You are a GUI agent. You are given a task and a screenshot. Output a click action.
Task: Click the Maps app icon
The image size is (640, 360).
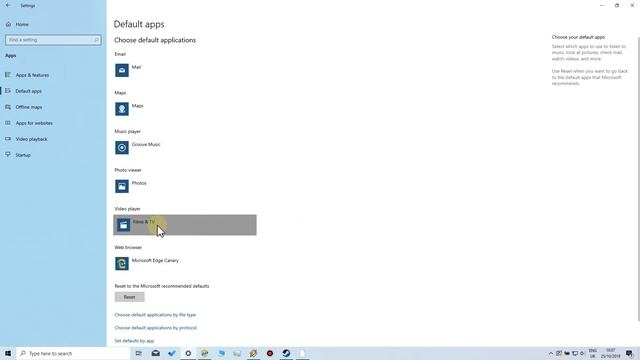[x=122, y=109]
